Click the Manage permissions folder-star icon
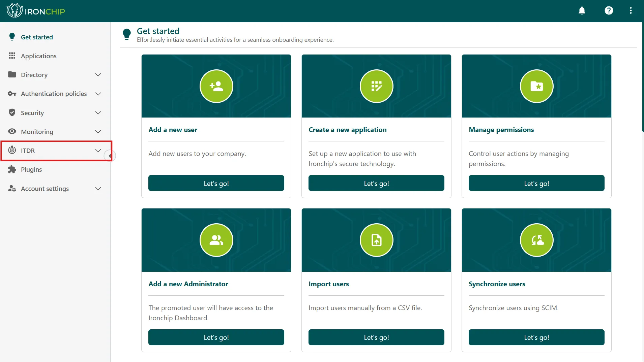The width and height of the screenshot is (644, 362). coord(536,86)
